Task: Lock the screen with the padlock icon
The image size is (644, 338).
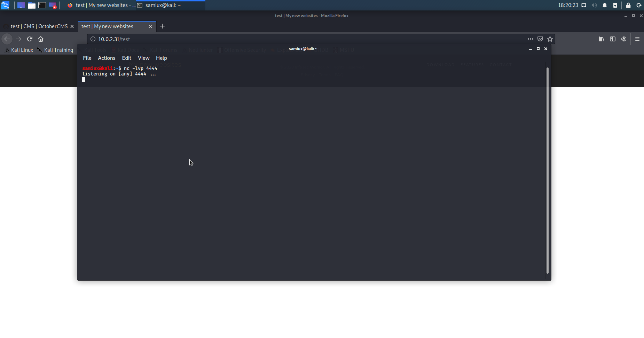Action: click(x=628, y=5)
